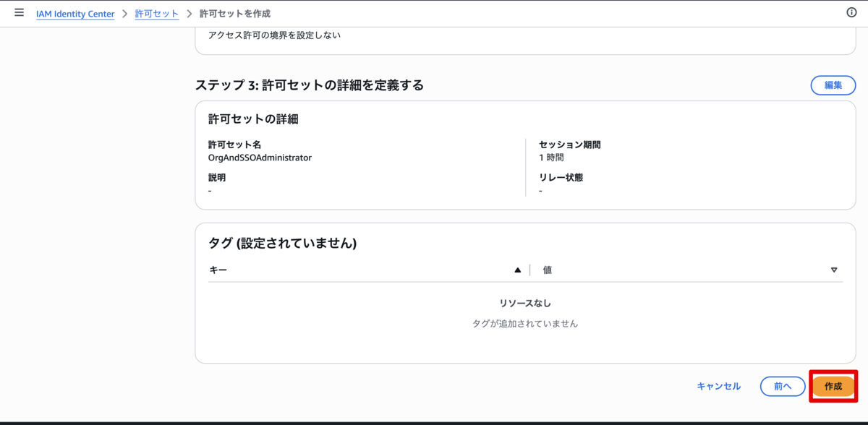868x425 pixels.
Task: Create the permission set with 作成
Action: pyautogui.click(x=833, y=386)
